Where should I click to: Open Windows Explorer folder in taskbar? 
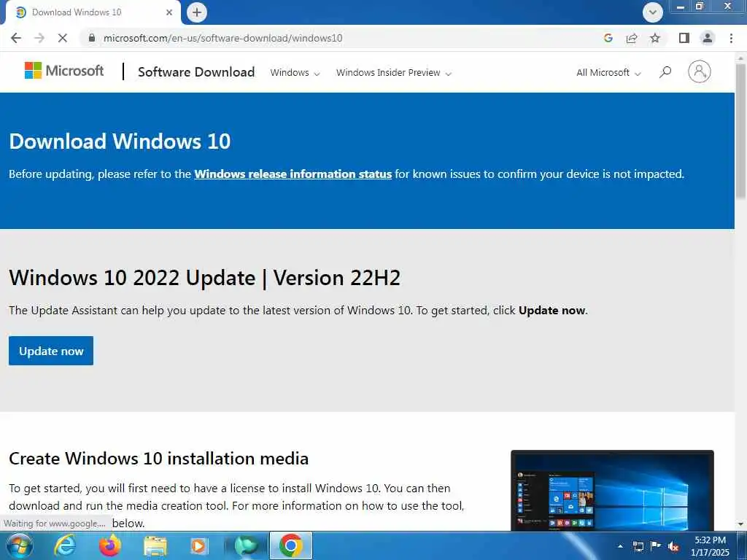(x=155, y=545)
